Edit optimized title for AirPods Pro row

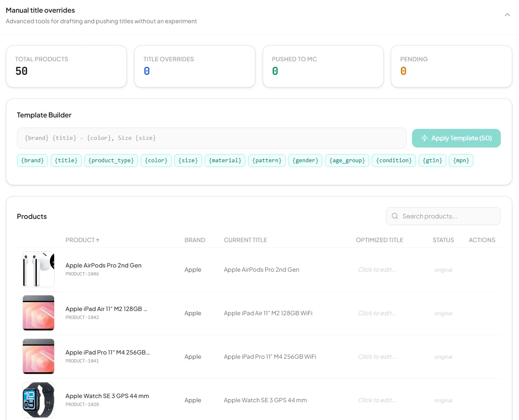(377, 270)
